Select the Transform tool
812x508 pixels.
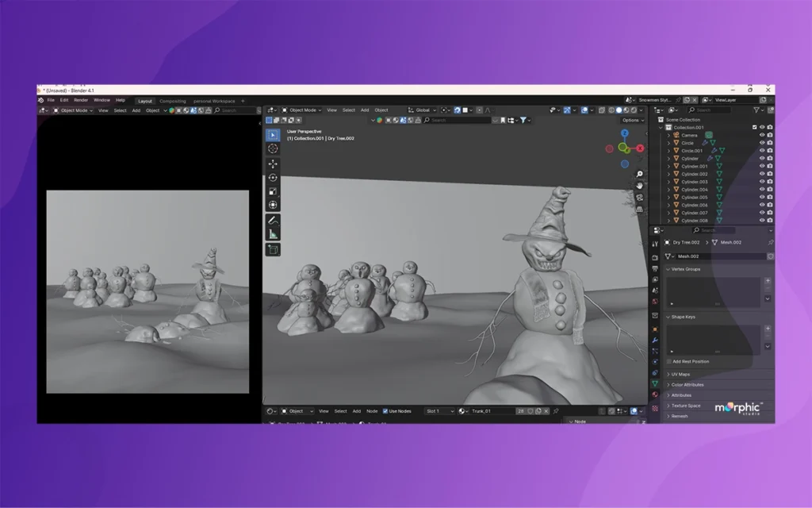click(273, 205)
